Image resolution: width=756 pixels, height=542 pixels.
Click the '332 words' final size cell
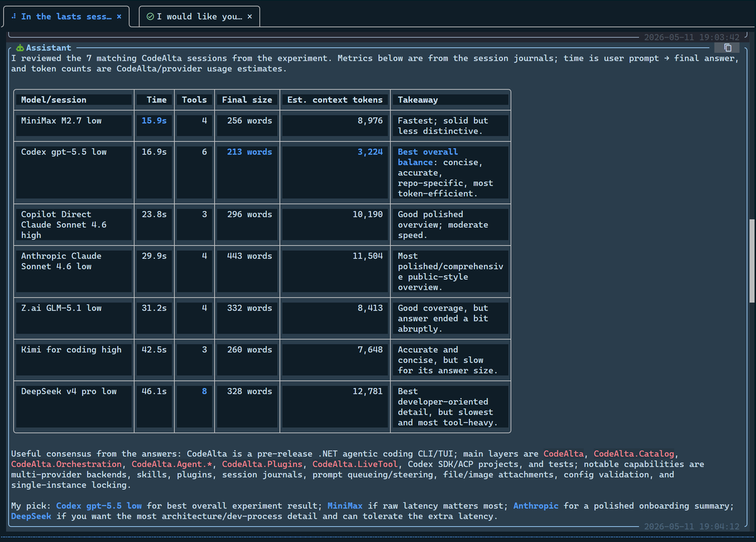249,308
